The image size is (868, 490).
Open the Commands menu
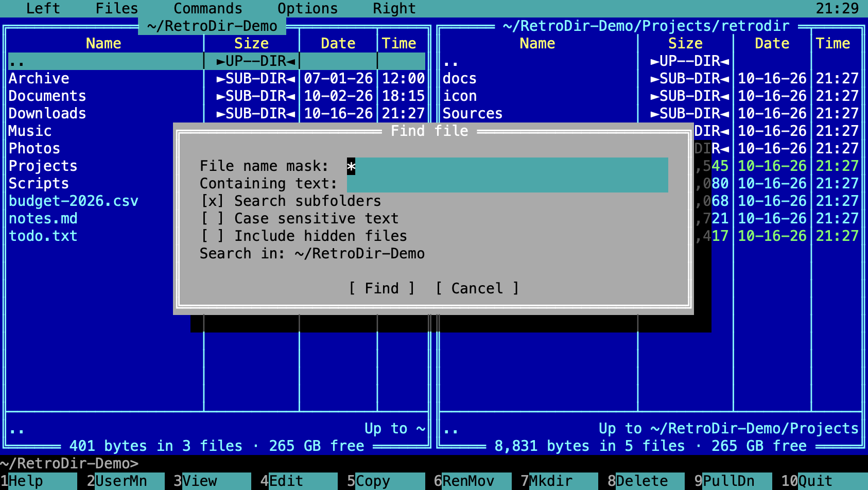208,8
